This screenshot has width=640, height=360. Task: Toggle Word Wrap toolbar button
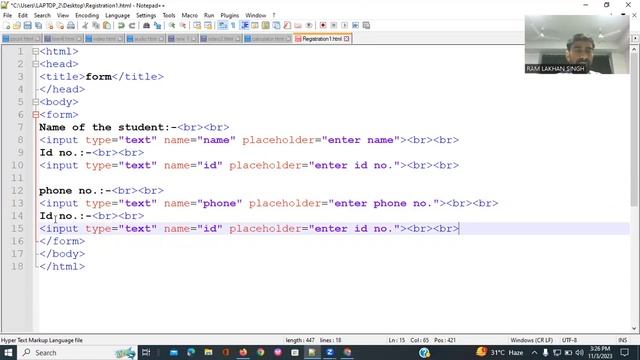click(x=222, y=25)
